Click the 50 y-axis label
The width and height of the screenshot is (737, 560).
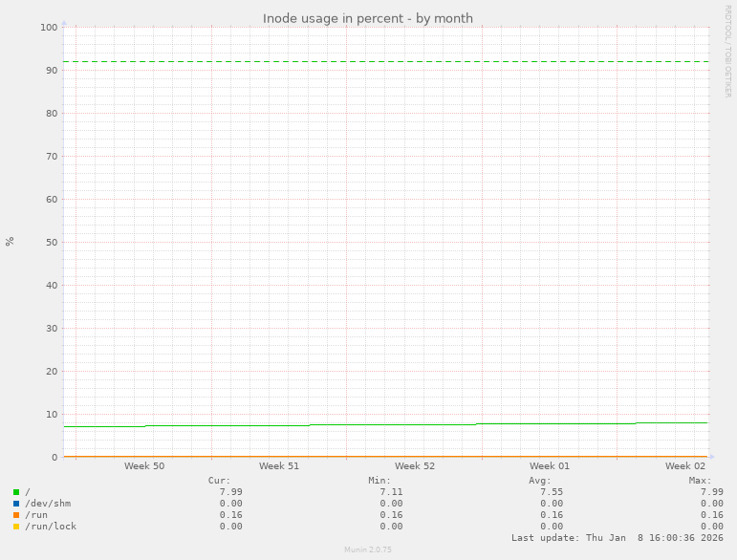[52, 243]
